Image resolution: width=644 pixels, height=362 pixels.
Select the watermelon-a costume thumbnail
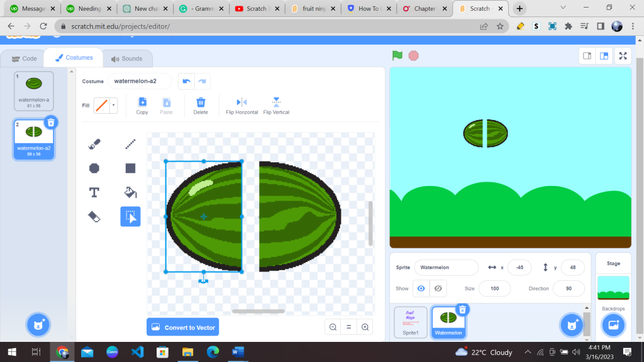coord(34,90)
